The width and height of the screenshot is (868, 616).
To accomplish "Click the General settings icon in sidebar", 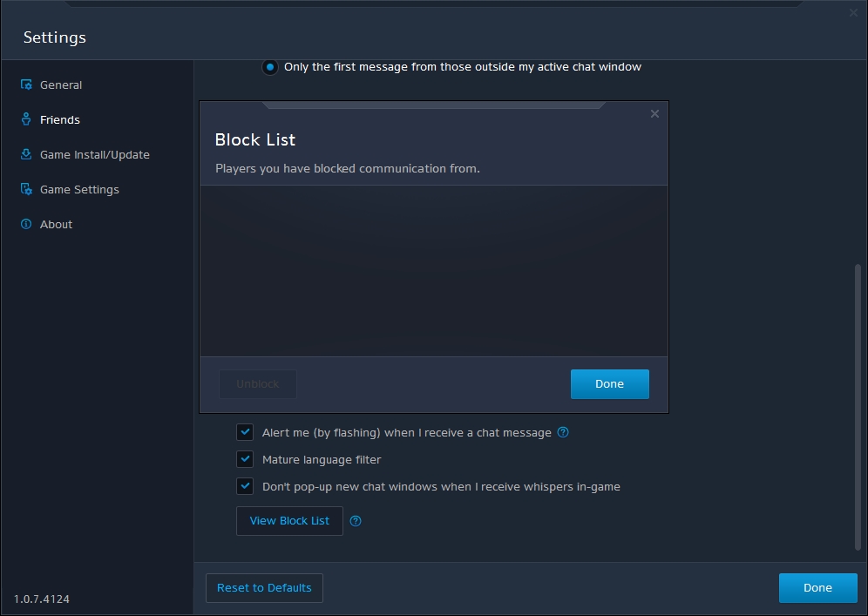I will point(26,85).
